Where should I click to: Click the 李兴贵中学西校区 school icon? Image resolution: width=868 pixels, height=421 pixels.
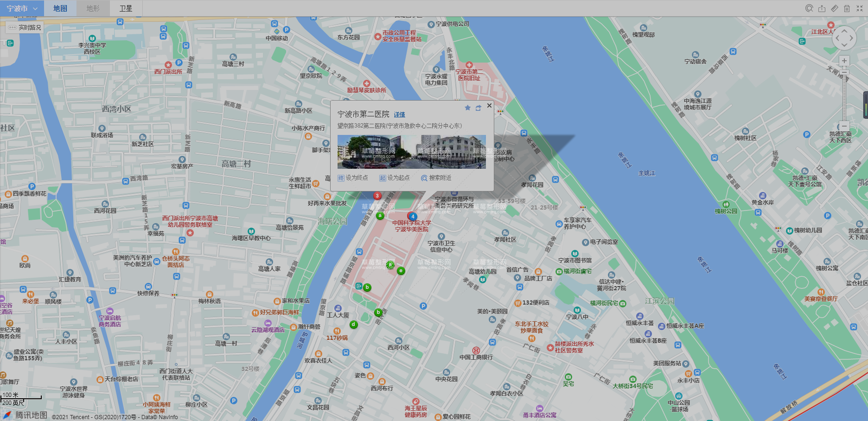(x=92, y=38)
